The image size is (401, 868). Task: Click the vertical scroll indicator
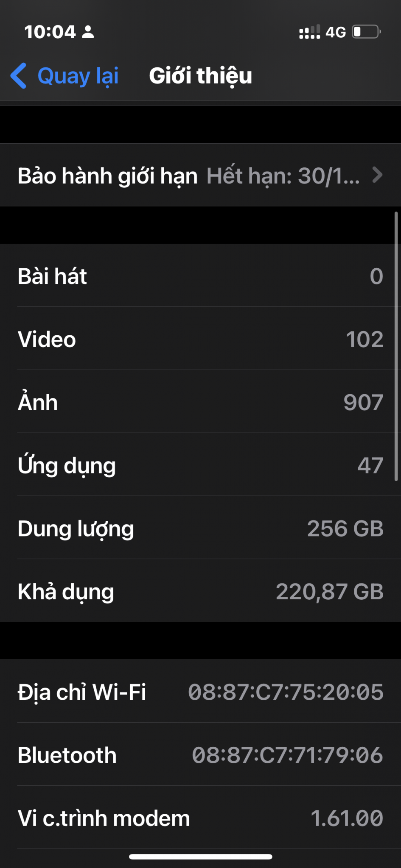[396, 348]
